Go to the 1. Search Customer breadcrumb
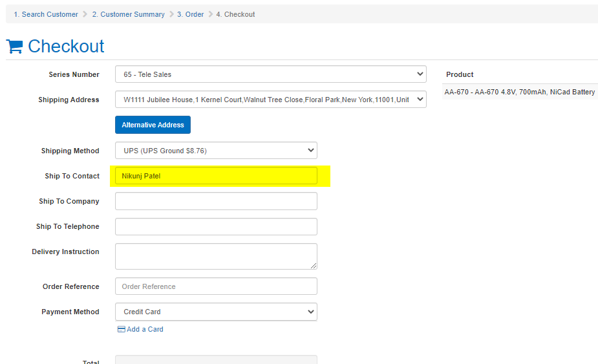Viewport: 598px width, 364px height. coord(46,14)
